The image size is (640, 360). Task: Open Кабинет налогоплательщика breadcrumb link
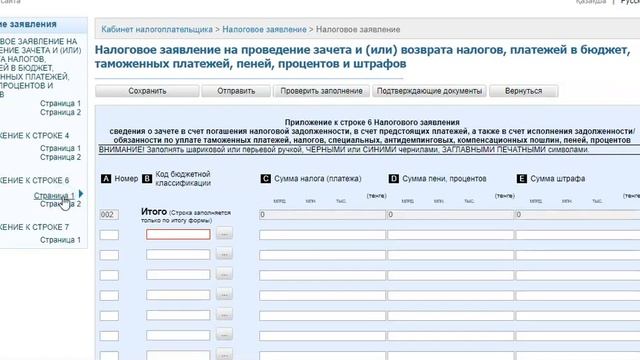pyautogui.click(x=157, y=29)
